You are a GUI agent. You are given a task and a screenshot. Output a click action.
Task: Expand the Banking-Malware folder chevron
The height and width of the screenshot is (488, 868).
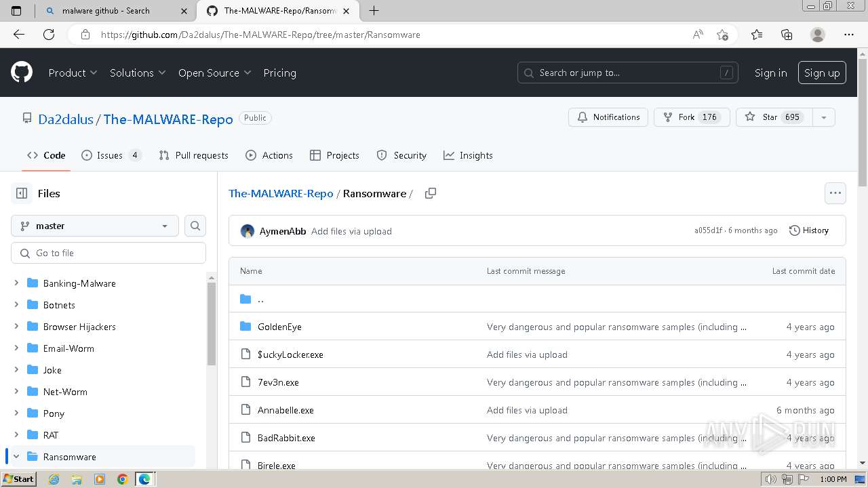click(16, 283)
